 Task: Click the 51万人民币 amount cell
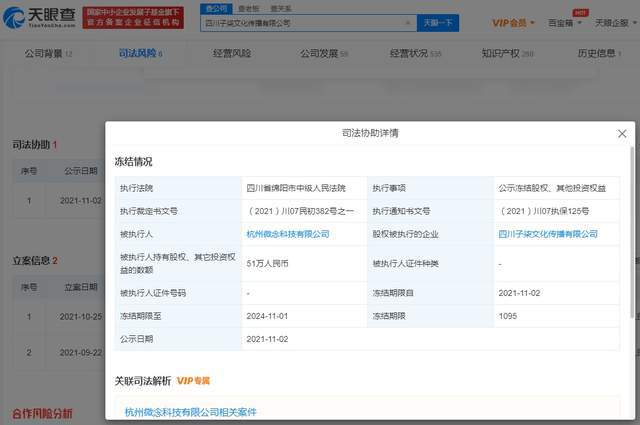click(x=267, y=264)
